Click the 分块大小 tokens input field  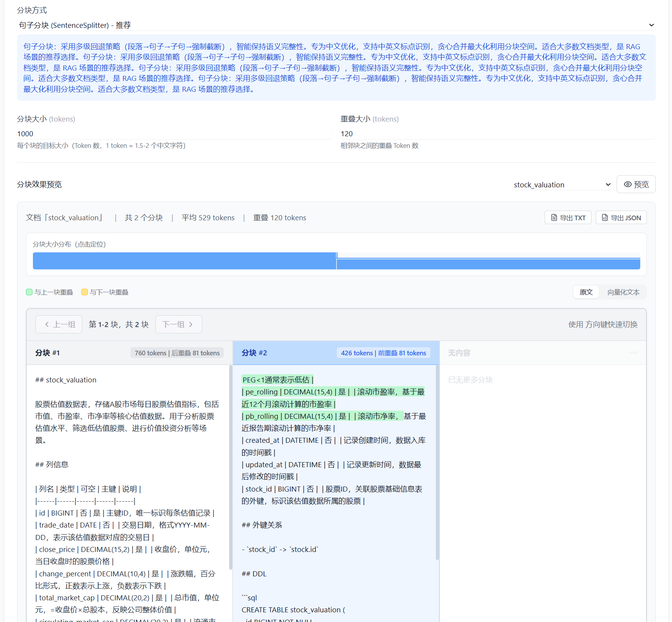click(x=174, y=134)
